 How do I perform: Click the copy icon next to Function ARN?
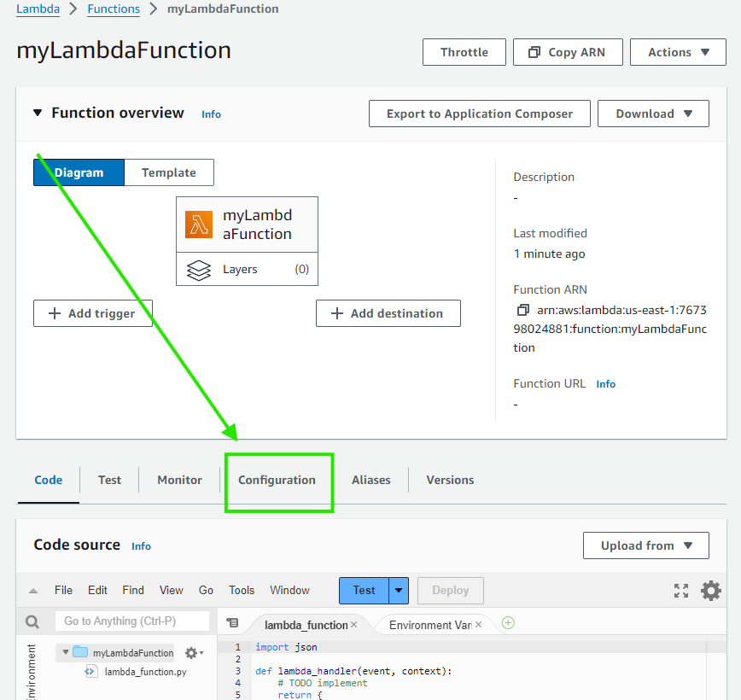click(x=523, y=310)
